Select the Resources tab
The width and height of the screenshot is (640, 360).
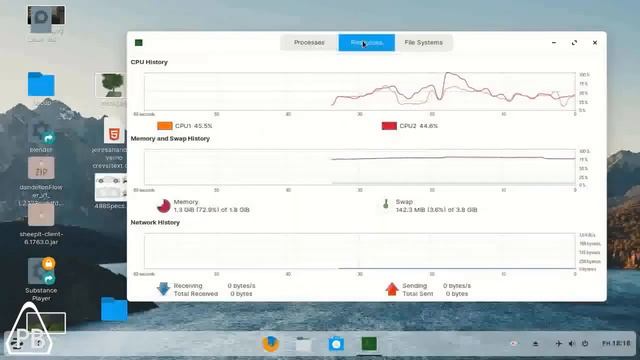click(367, 42)
